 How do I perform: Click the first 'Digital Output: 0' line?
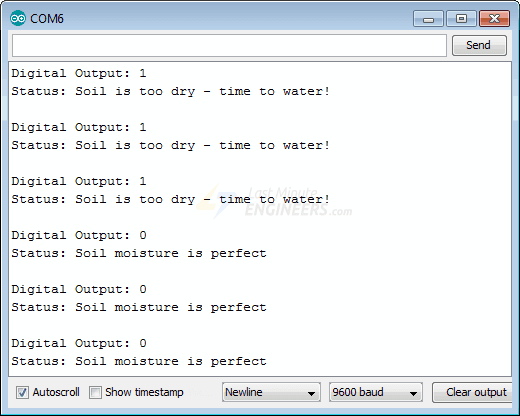[x=79, y=235]
